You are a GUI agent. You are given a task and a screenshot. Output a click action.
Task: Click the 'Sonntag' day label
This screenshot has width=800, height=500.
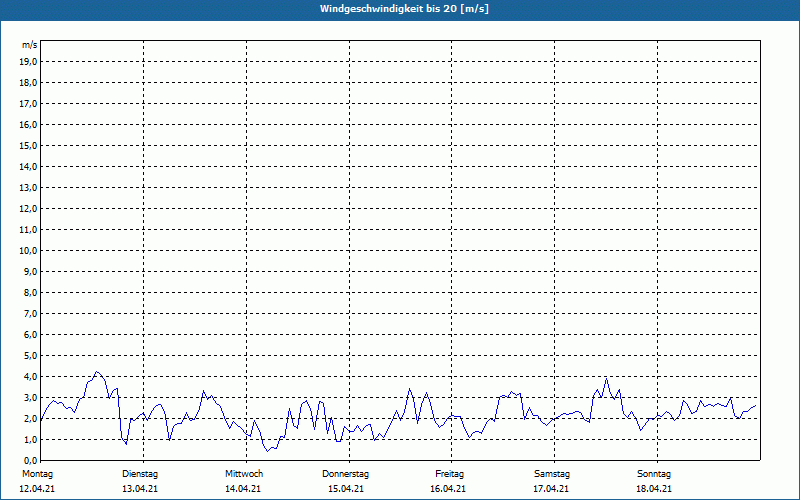pos(654,474)
